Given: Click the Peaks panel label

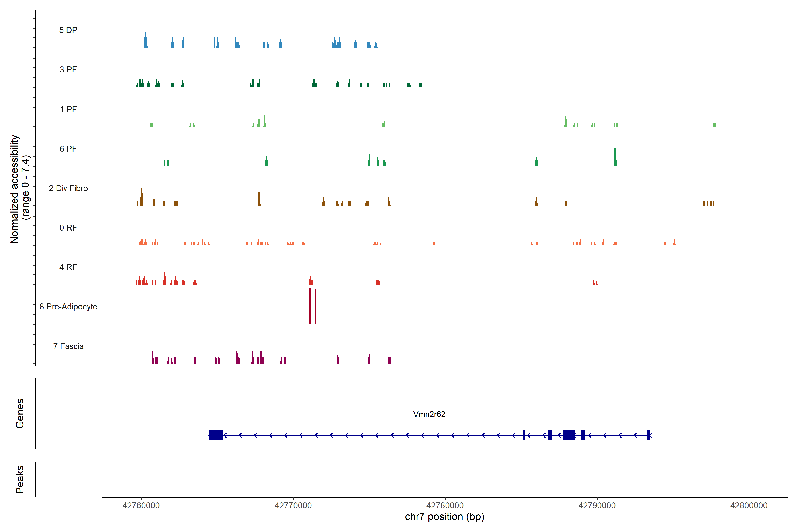Looking at the screenshot, I should click(x=20, y=479).
